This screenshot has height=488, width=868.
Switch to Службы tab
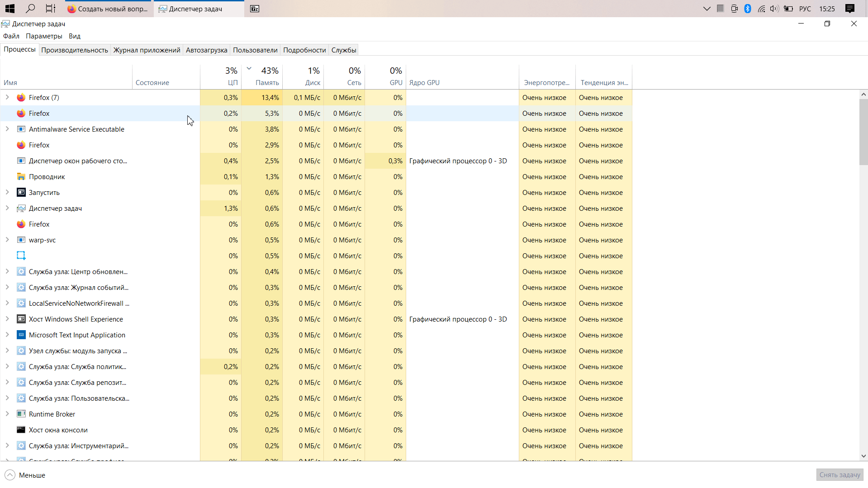click(344, 50)
